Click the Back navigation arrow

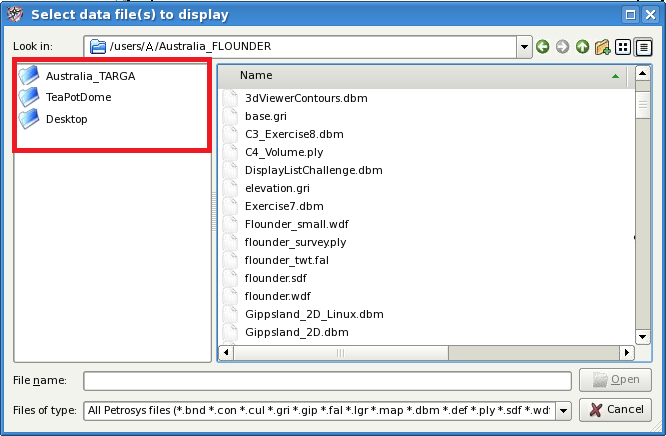point(542,47)
